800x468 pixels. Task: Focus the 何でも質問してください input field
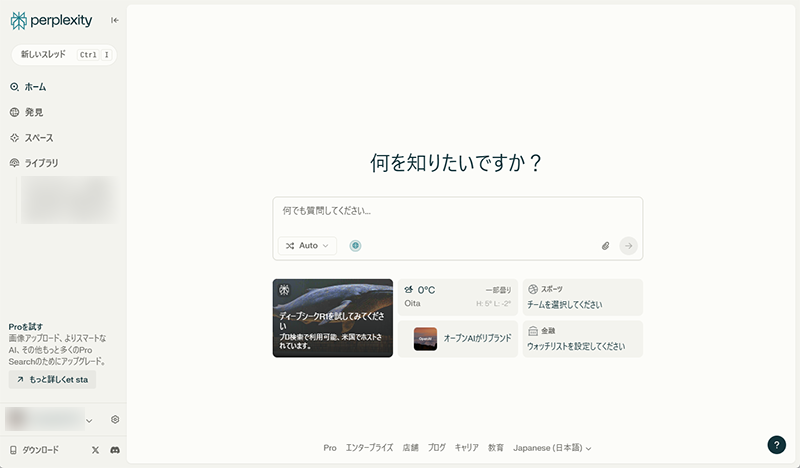coord(458,211)
